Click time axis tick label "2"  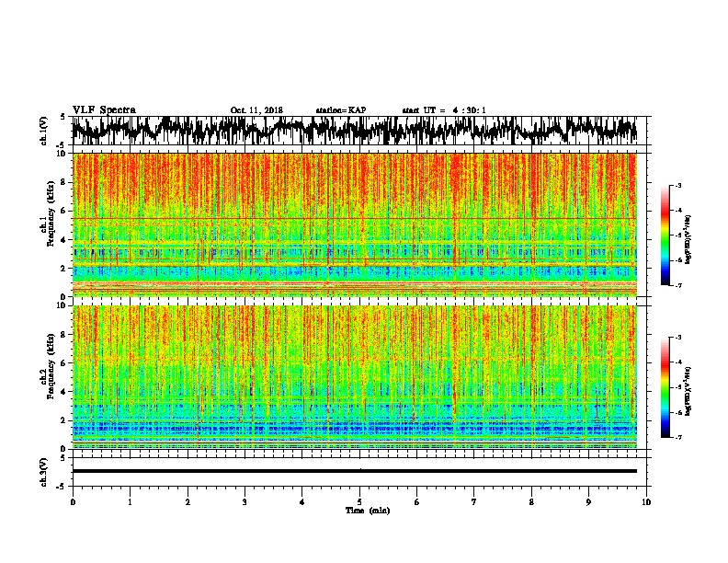tap(188, 502)
